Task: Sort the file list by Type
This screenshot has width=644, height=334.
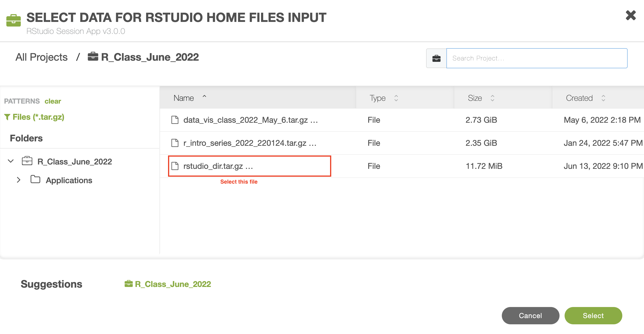Action: pos(396,98)
